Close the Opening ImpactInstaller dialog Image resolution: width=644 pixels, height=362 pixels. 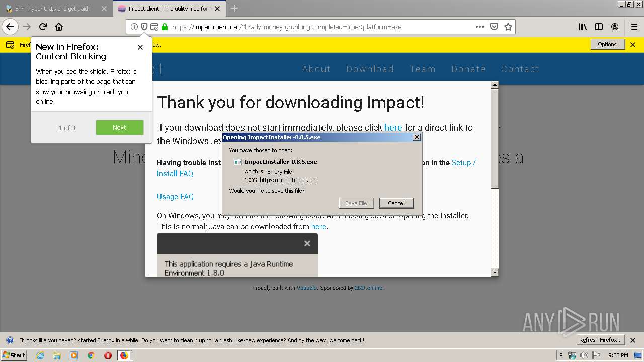coord(416,137)
